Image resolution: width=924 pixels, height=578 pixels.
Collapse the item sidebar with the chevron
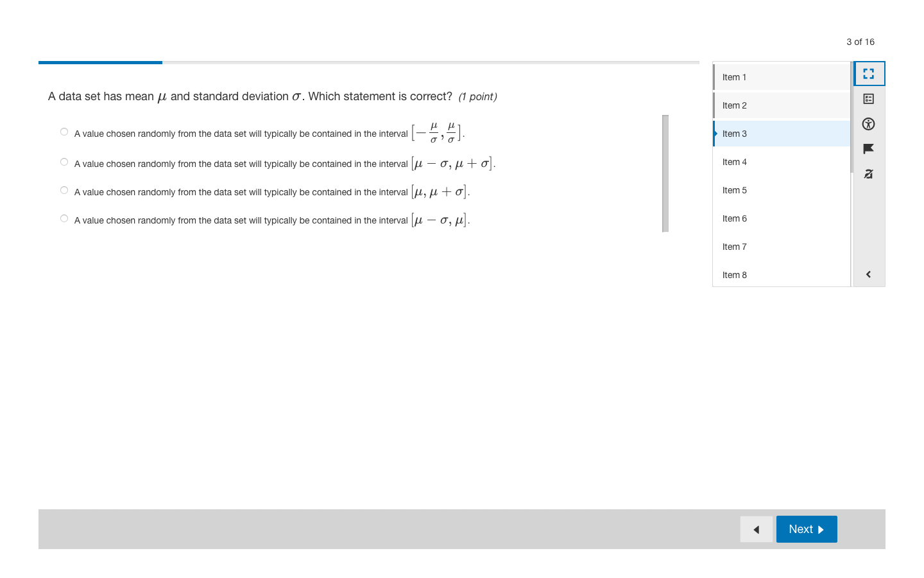(x=869, y=274)
